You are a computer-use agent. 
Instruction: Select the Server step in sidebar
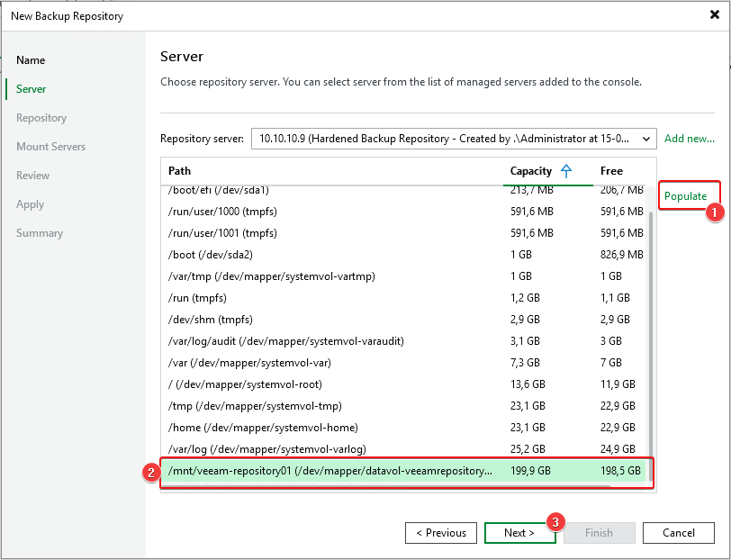pyautogui.click(x=32, y=89)
